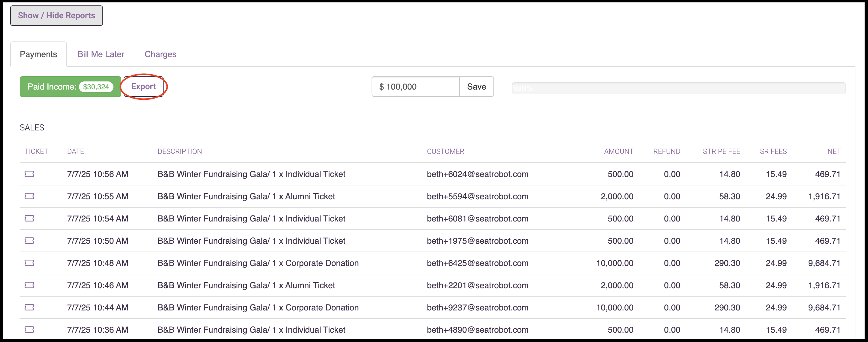Click SR fee 15.49 for beth+1975

[x=776, y=241]
